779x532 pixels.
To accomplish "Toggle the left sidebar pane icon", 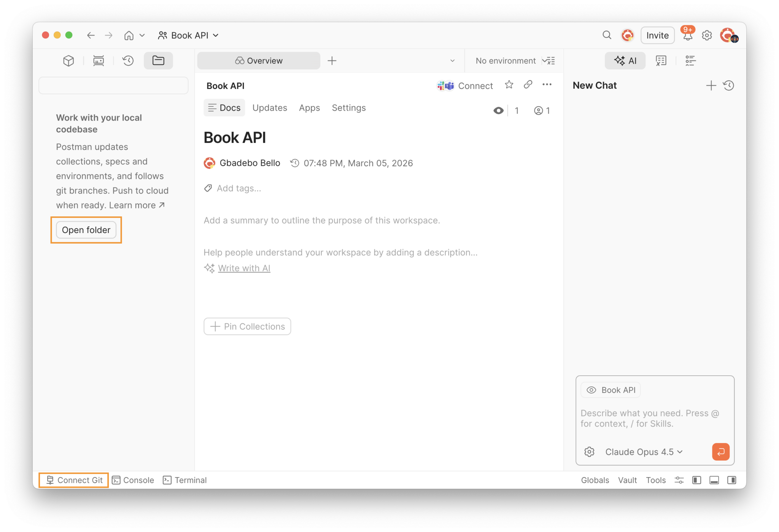I will 697,480.
